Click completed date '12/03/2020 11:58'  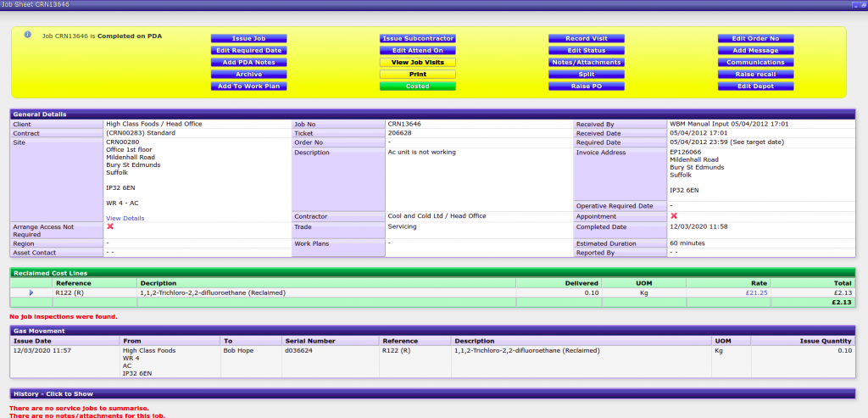coord(698,226)
